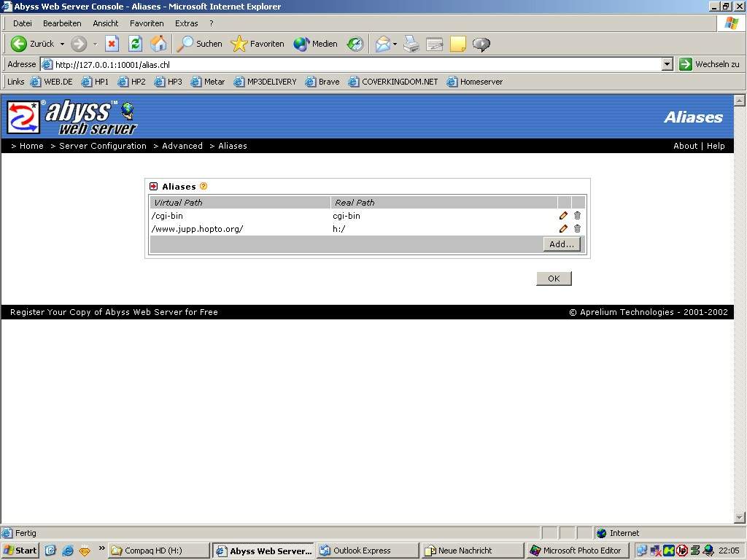Click the edit pencil for /cgi-bin alias
The width and height of the screenshot is (747, 560).
coord(563,216)
